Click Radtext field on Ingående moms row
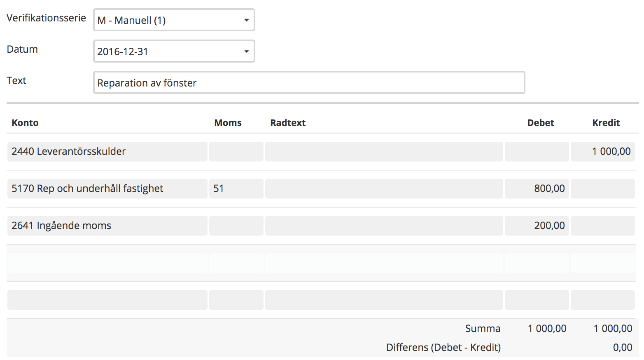 click(384, 226)
